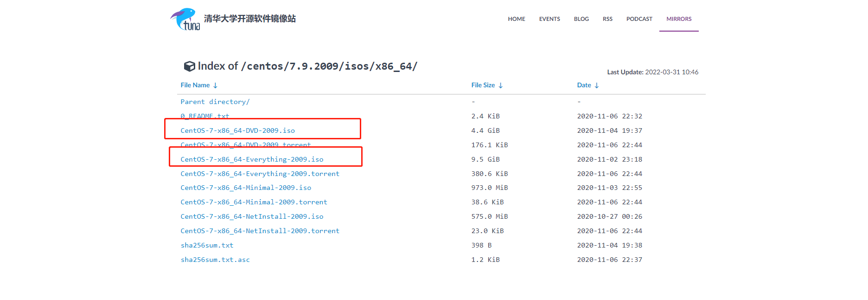This screenshot has width=868, height=300.
Task: Click the 398 B file size cell
Action: tap(482, 245)
